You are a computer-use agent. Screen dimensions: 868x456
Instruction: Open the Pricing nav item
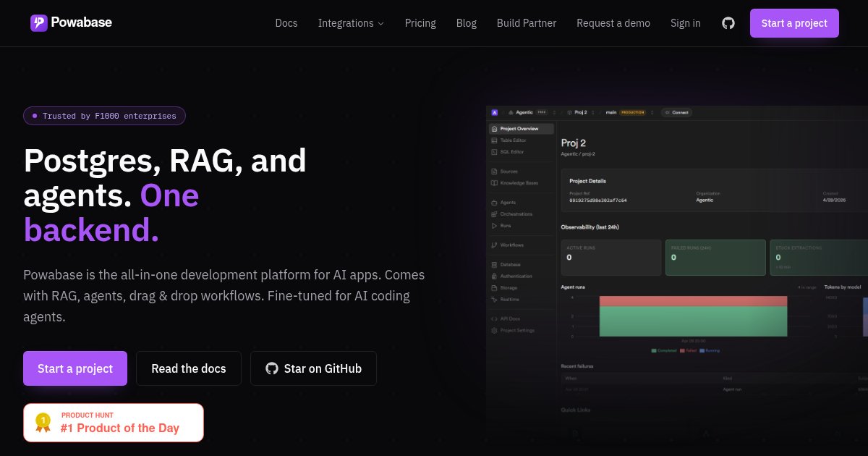(420, 23)
